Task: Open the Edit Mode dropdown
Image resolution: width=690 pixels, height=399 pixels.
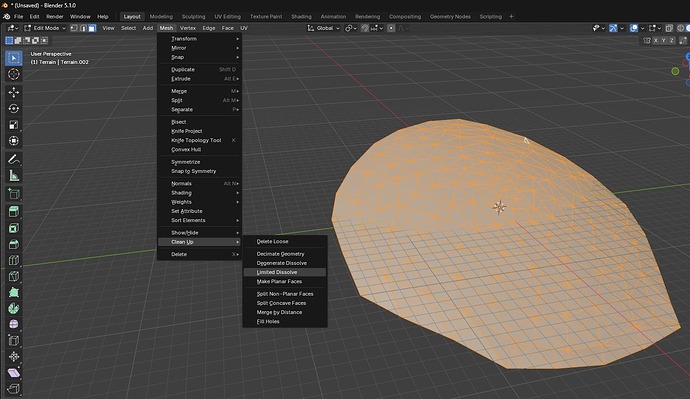Action: pos(45,28)
